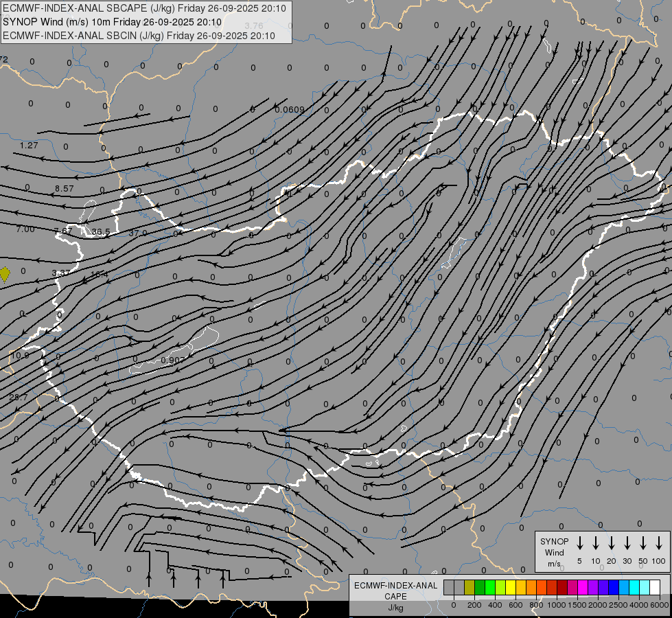Click the legend tick label 2500
The width and height of the screenshot is (672, 618).
click(618, 605)
